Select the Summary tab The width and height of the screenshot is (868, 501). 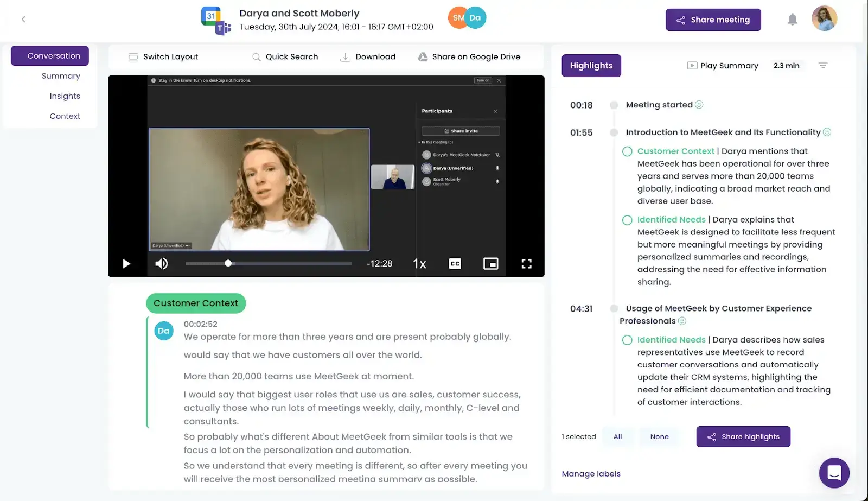tap(61, 76)
